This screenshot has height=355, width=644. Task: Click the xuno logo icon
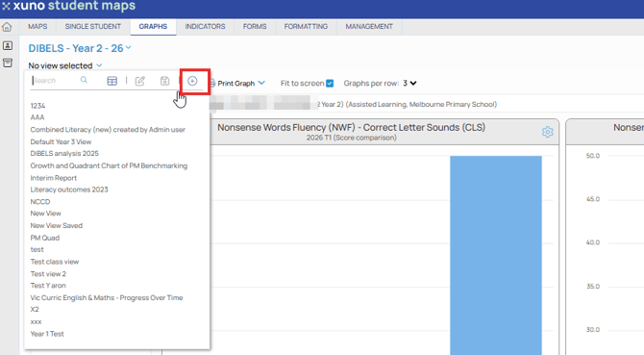coord(6,6)
